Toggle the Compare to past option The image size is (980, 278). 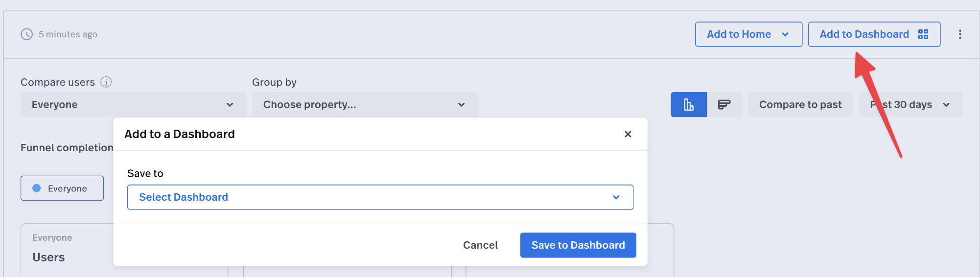pos(800,105)
